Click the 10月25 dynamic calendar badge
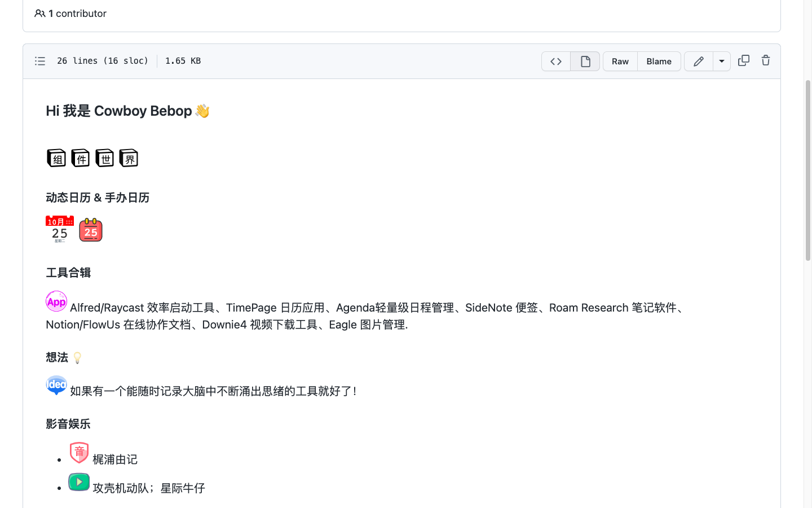The image size is (812, 508). (x=60, y=229)
